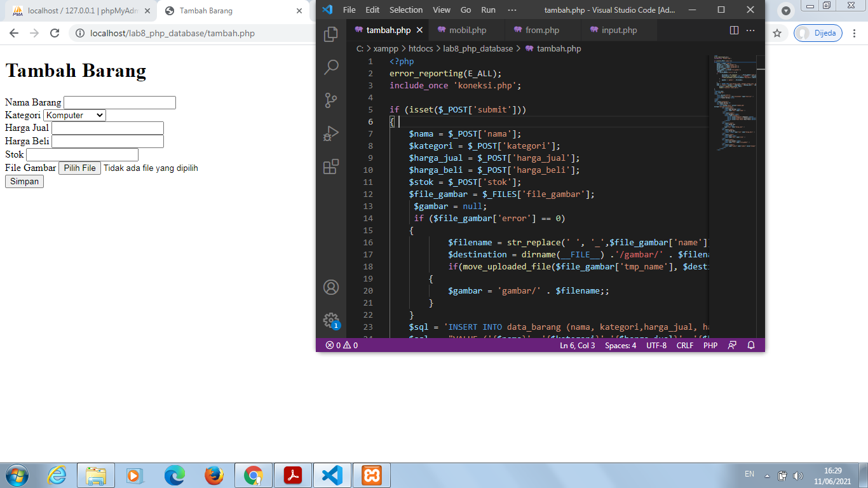Open Windows Media Player from taskbar
Image resolution: width=868 pixels, height=488 pixels.
(x=135, y=475)
